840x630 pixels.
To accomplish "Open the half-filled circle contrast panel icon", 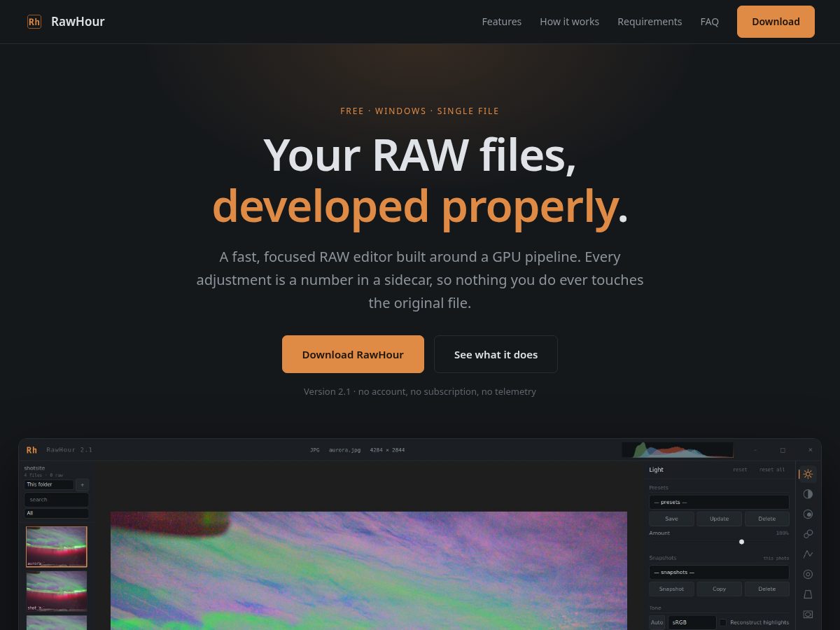I will 808,494.
